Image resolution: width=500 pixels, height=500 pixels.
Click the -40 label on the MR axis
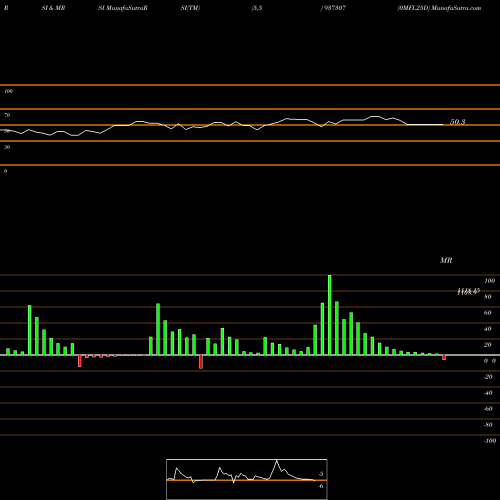[488, 393]
